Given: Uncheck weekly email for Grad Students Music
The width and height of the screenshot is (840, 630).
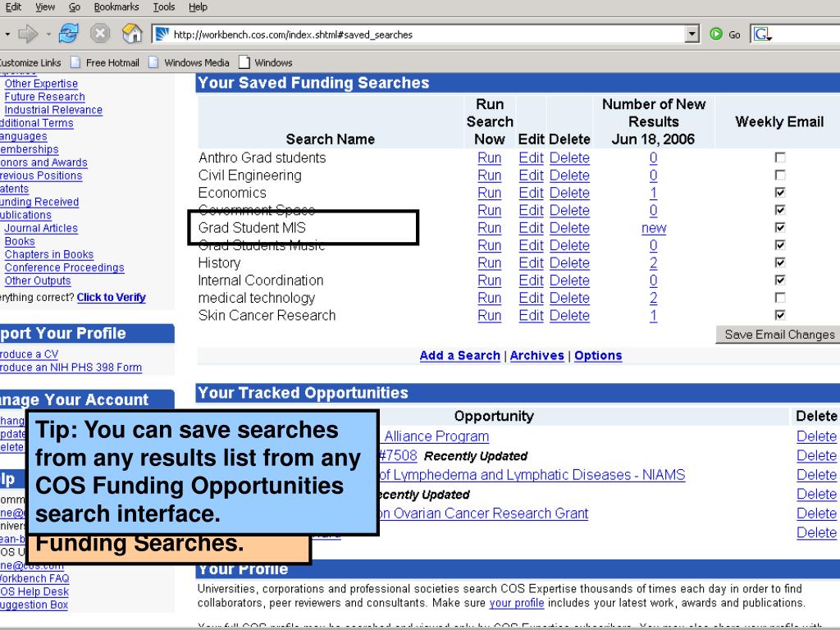Looking at the screenshot, I should 780,244.
